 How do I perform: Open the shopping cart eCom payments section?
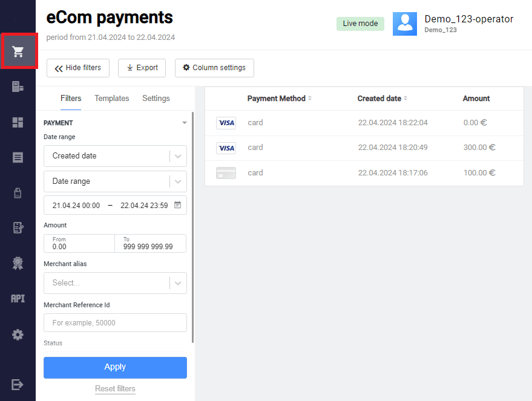click(x=18, y=52)
